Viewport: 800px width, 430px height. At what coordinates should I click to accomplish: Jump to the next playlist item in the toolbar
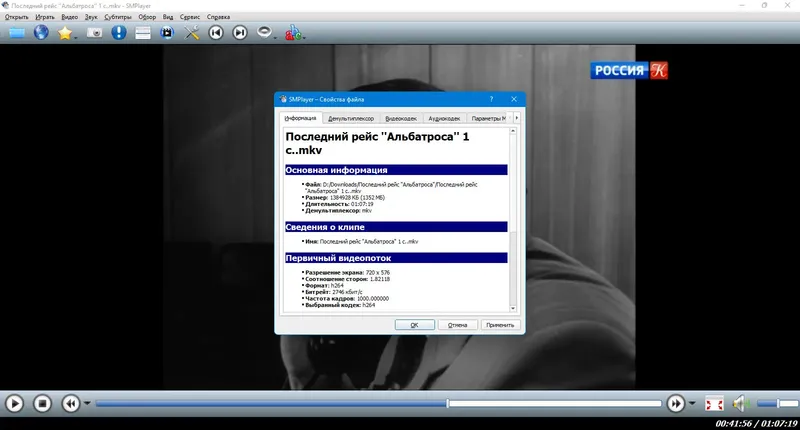[x=240, y=33]
